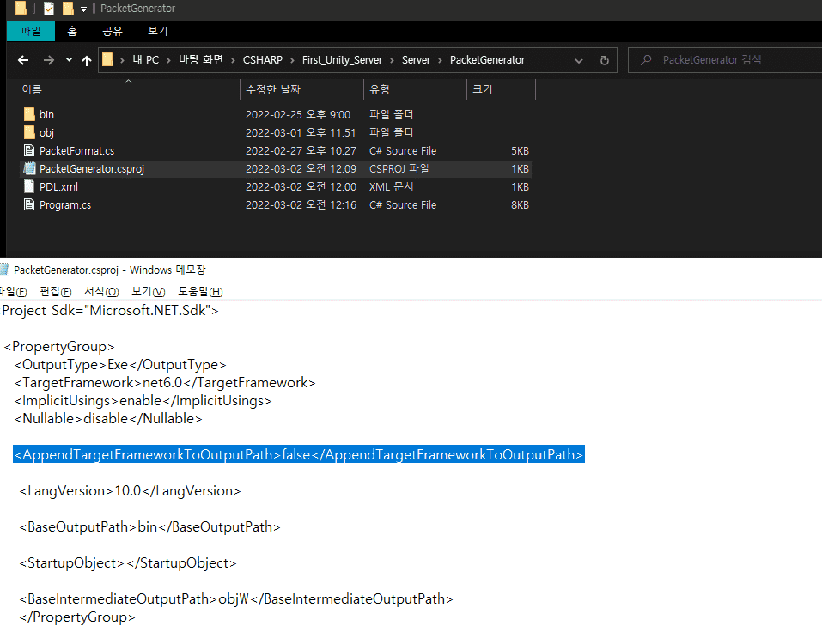Open the quick access toolbar customize dropdown
Image resolution: width=822 pixels, height=644 pixels.
[83, 9]
